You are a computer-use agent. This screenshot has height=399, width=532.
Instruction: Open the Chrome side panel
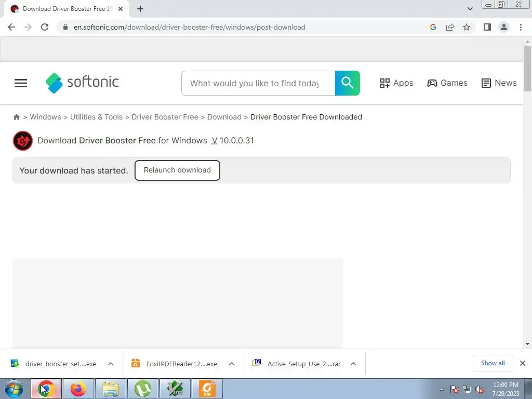click(487, 27)
